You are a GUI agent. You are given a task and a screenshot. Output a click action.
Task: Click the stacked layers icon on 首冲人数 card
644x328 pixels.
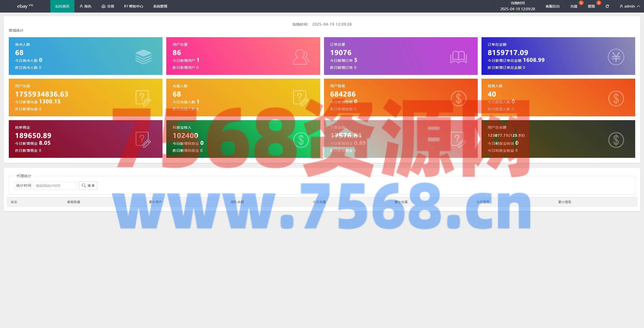point(143,57)
